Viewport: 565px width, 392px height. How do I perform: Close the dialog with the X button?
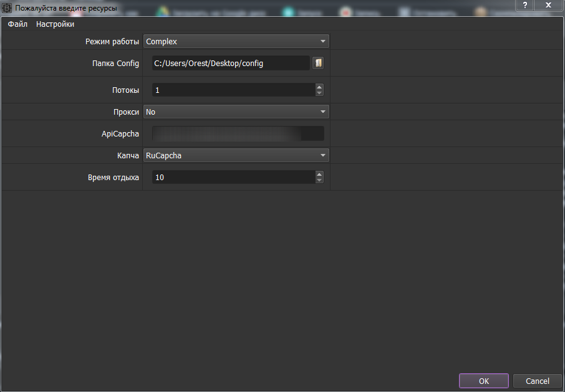pyautogui.click(x=548, y=5)
